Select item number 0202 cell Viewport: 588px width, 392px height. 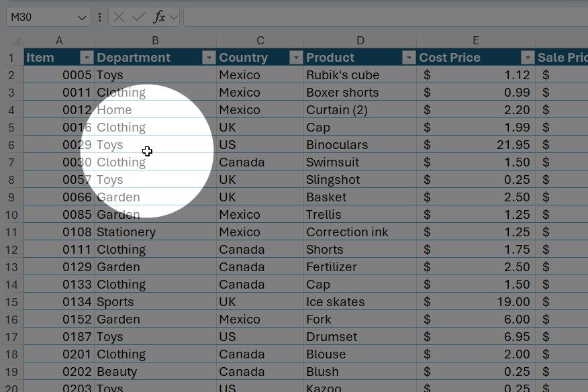[59, 371]
